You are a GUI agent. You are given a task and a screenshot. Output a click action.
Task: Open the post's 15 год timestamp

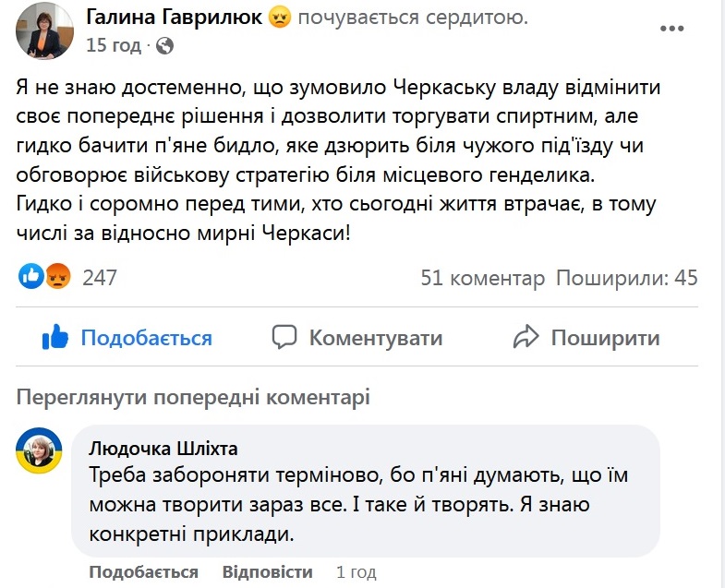[x=114, y=44]
